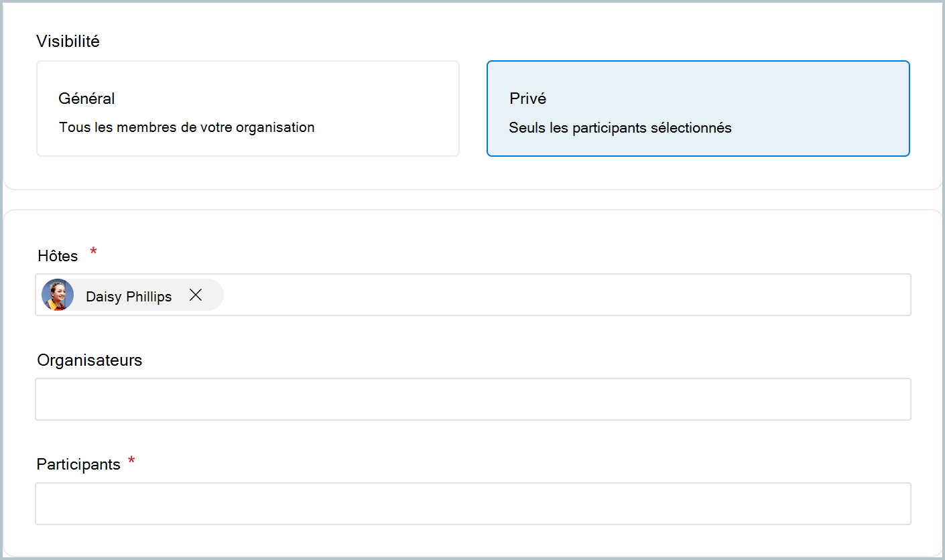Click the Organisateurs field label

click(90, 360)
